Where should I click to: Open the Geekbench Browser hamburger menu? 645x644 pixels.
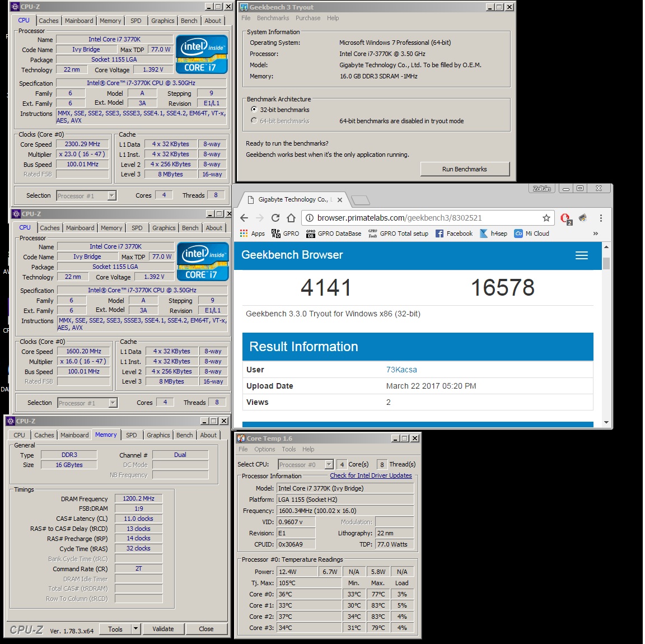(581, 255)
